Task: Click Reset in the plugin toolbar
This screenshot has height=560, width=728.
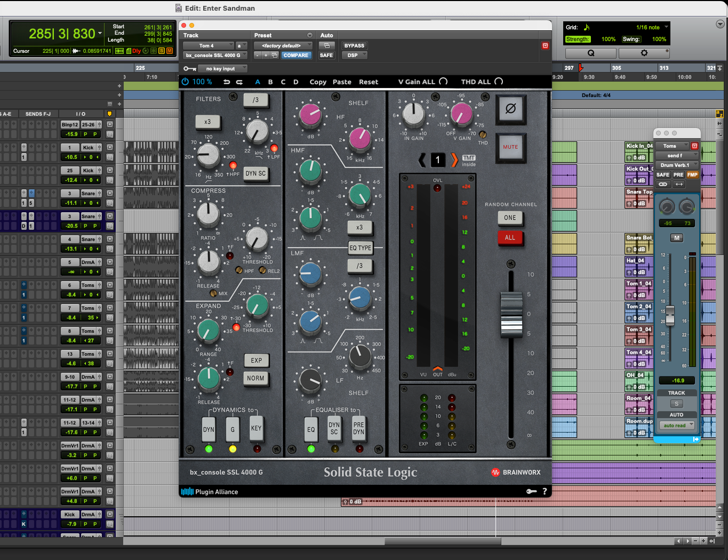Action: [x=369, y=82]
